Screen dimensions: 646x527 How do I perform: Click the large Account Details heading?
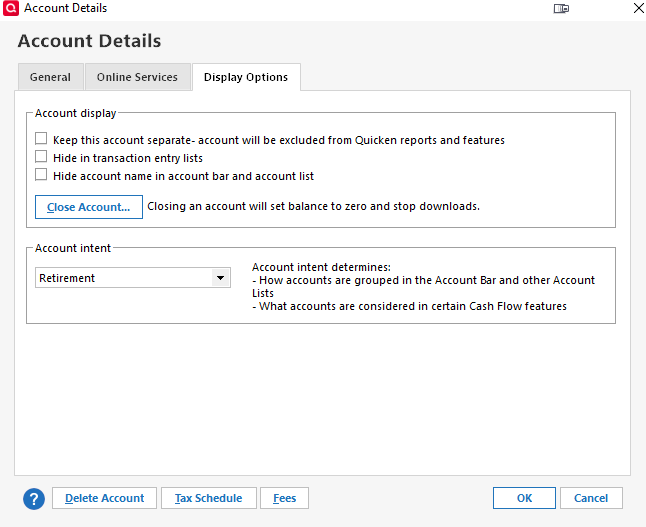pyautogui.click(x=89, y=41)
